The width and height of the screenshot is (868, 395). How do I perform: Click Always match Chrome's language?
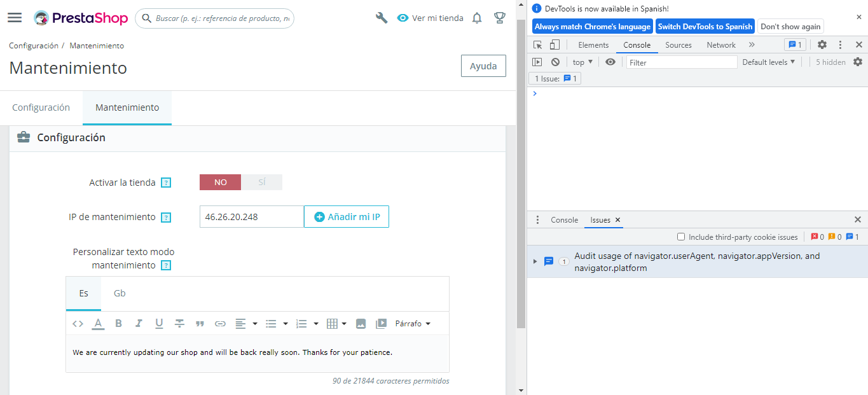coord(593,26)
